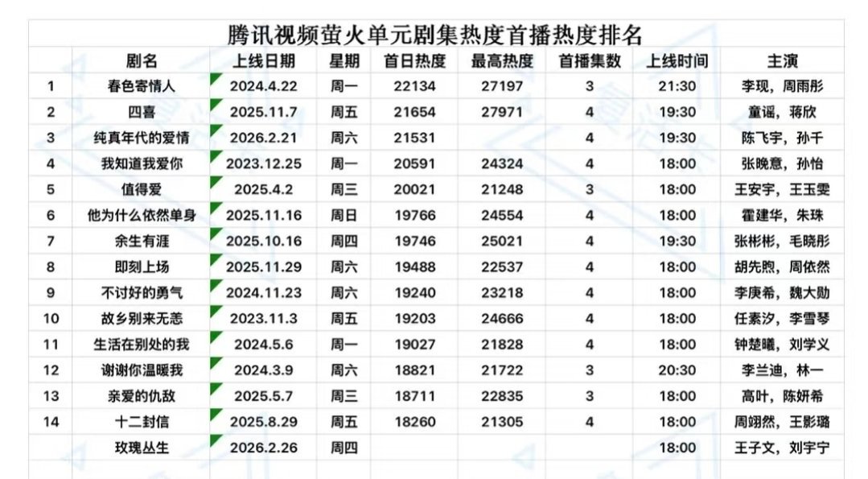Click the cast cell 张晚意, 孙怡
868x479 pixels.
[782, 164]
